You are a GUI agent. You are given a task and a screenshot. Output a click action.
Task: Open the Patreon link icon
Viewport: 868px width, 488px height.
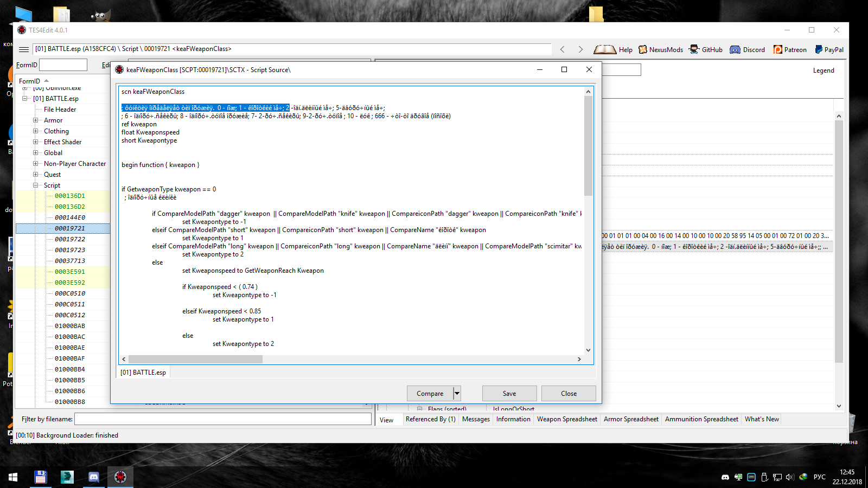click(x=778, y=49)
